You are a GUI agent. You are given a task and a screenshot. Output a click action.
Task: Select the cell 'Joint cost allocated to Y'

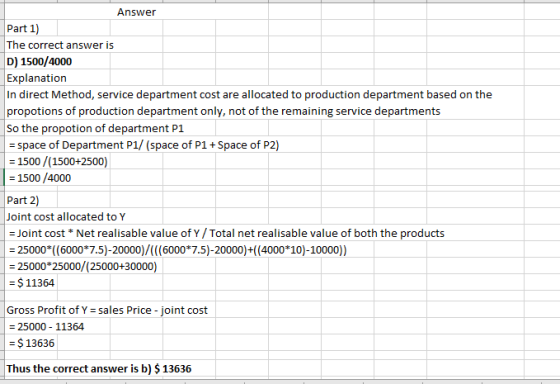(x=66, y=217)
